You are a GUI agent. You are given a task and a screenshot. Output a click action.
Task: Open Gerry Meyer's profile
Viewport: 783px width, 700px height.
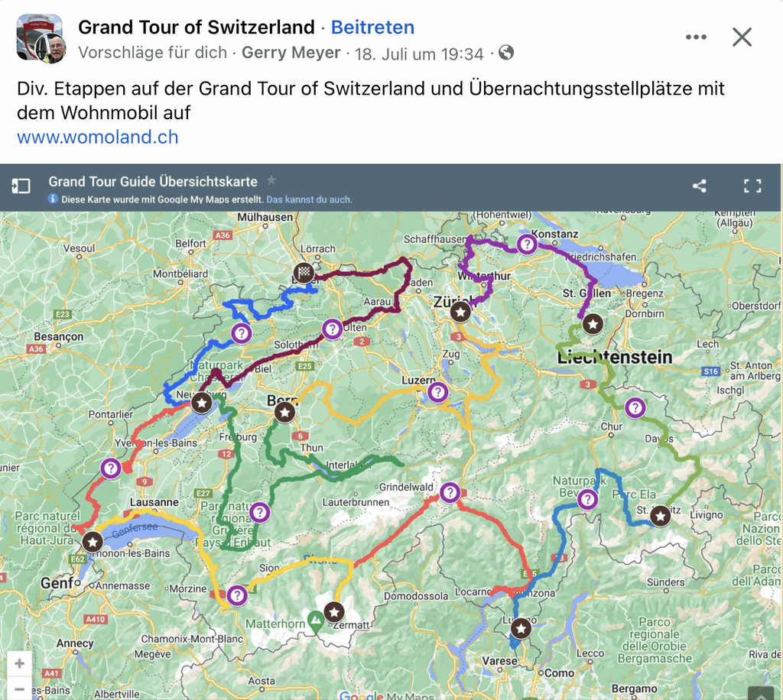pos(291,53)
